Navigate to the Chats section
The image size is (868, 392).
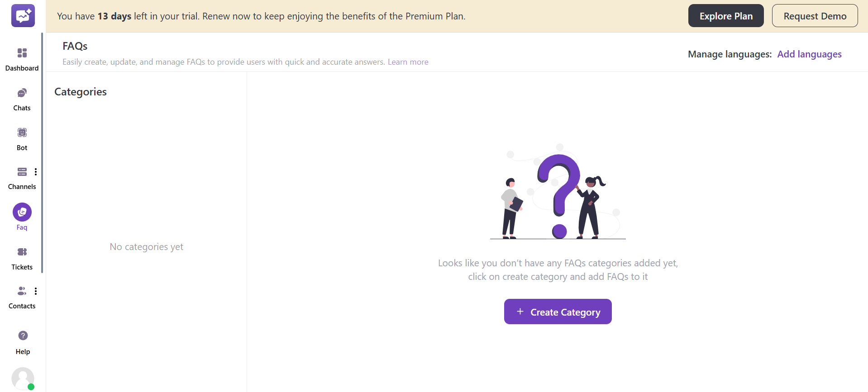[22, 99]
